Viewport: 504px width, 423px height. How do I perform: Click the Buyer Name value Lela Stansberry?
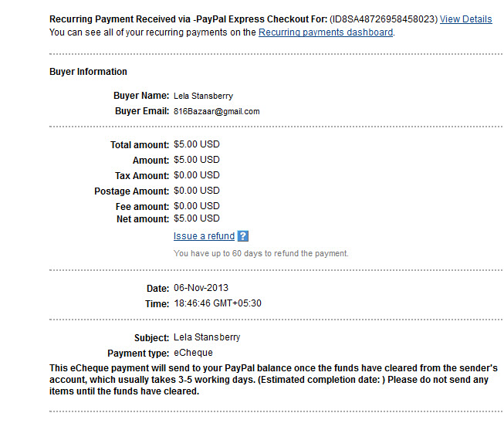(x=203, y=96)
